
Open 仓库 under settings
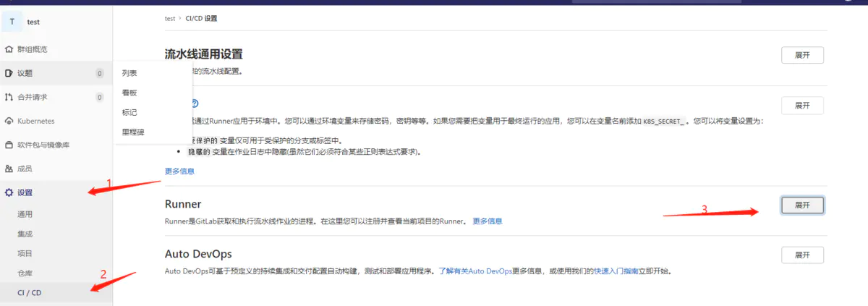(x=25, y=273)
